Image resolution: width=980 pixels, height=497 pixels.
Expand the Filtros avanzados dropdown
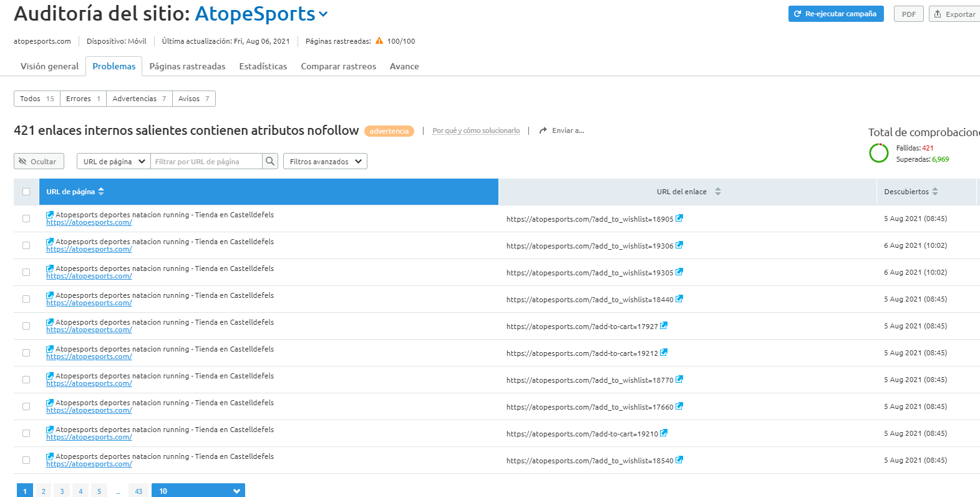tap(325, 161)
